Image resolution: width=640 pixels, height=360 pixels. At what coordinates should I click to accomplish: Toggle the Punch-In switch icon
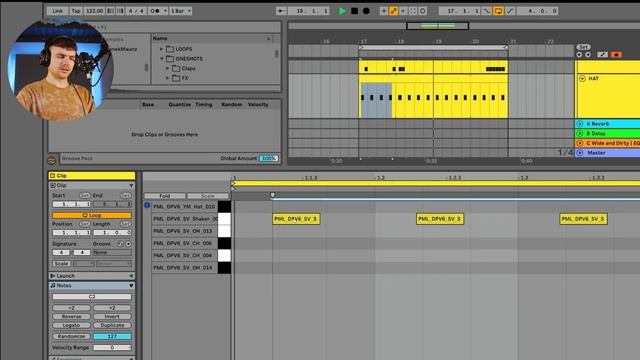487,11
